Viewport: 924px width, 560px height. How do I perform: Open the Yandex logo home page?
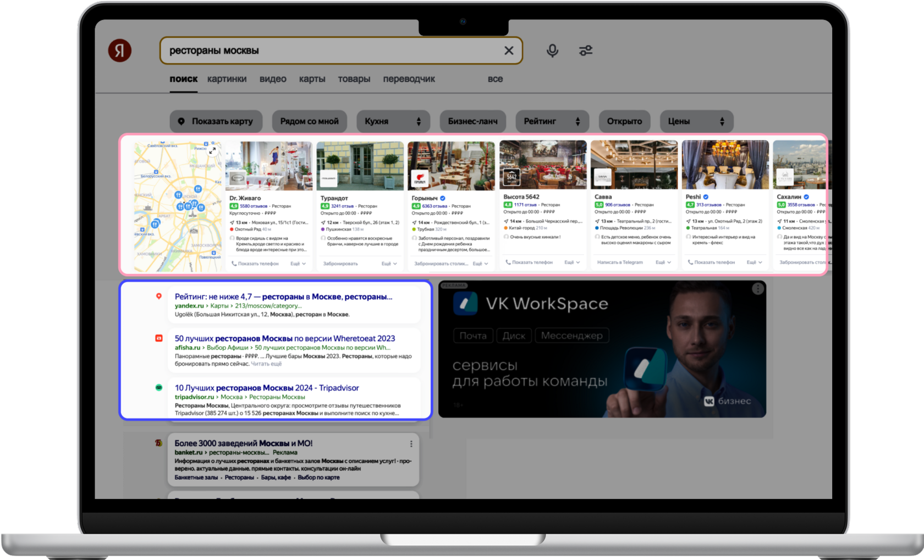tap(119, 51)
